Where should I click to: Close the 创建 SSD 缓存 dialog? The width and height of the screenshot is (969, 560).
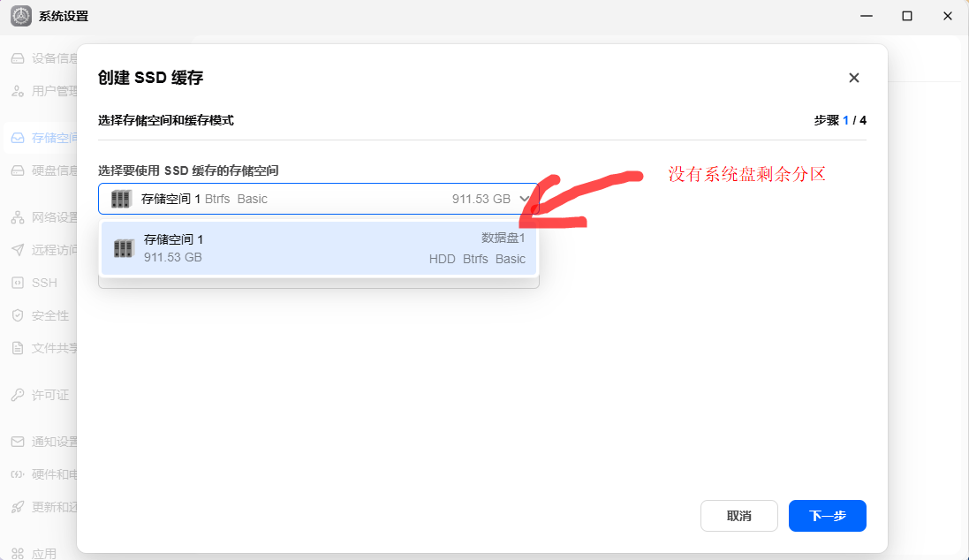click(854, 78)
